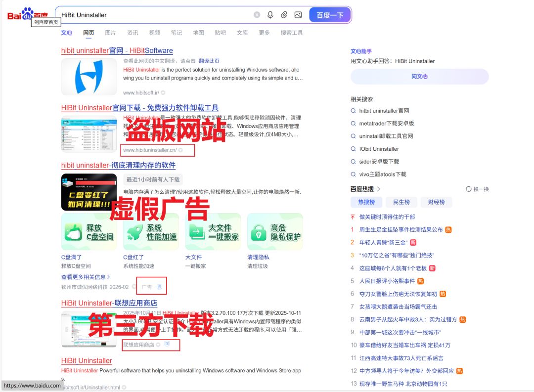
Task: Open hibit uninstaller-彻底清理内存的软件 result
Action: pos(119,165)
